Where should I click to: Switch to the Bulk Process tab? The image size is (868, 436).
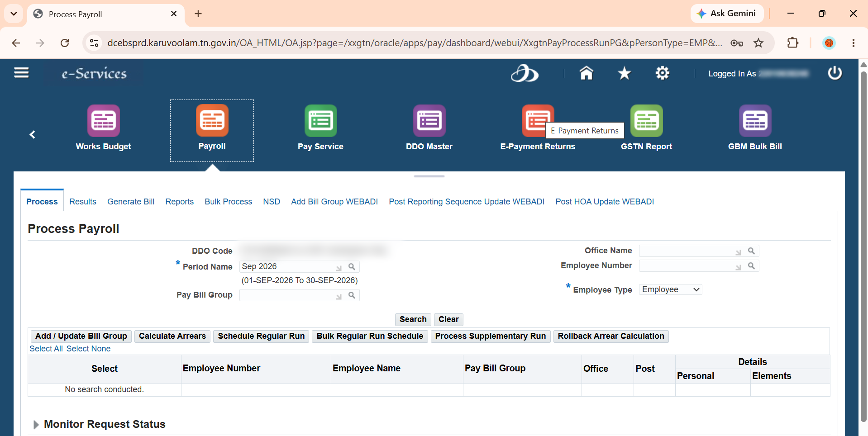click(229, 202)
